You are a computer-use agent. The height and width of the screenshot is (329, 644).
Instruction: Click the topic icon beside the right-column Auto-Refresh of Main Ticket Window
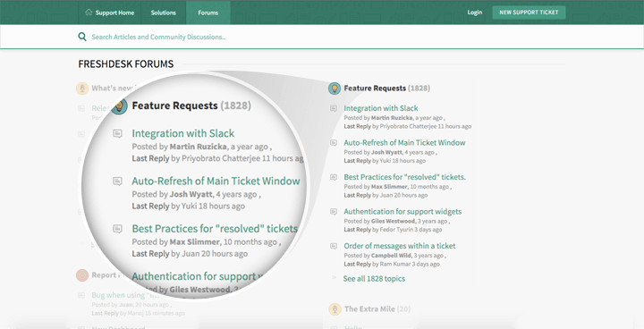[334, 143]
